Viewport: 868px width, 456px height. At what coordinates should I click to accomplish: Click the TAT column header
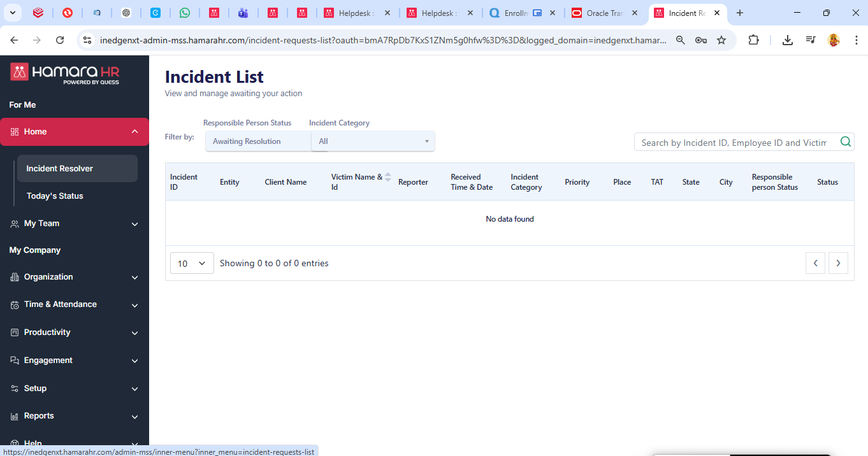[657, 182]
